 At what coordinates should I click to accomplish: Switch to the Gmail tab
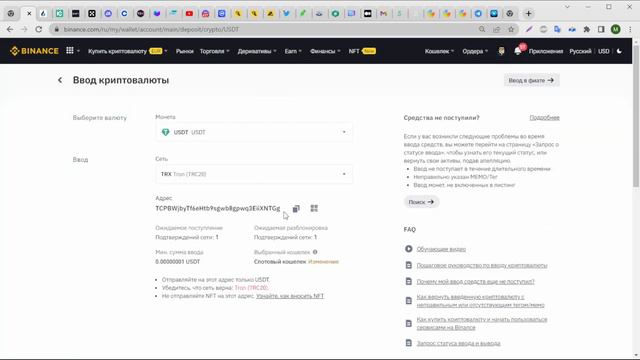[383, 13]
